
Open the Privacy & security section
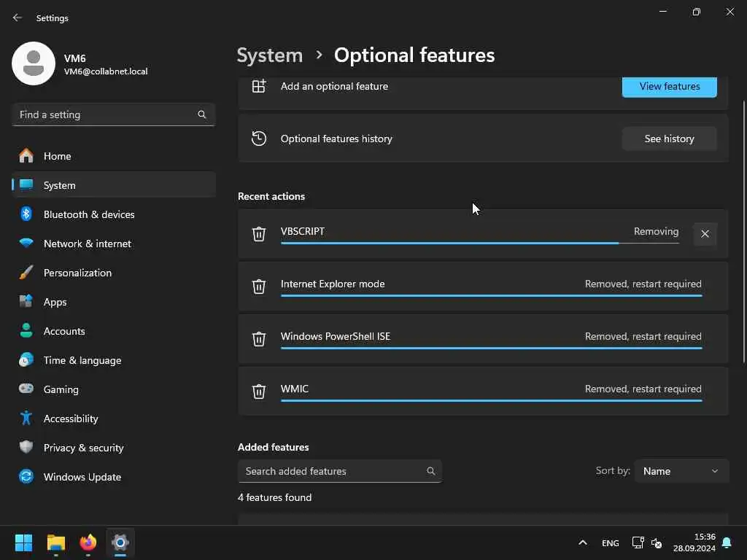point(83,448)
